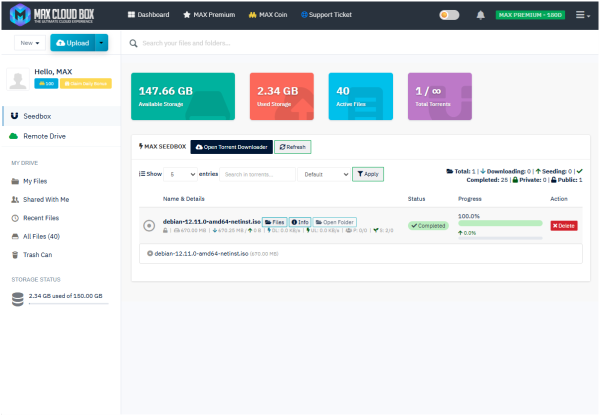
Task: Click the Recent Files clock icon
Action: point(14,217)
